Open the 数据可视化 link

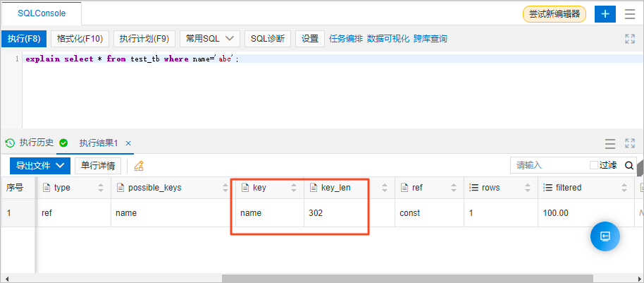pos(388,39)
